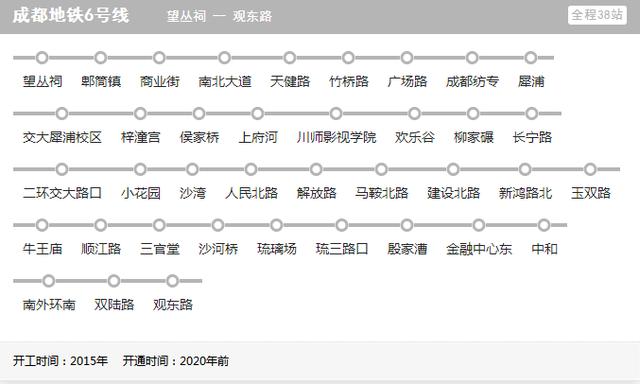Click the 玉双路 station name label

pyautogui.click(x=591, y=193)
